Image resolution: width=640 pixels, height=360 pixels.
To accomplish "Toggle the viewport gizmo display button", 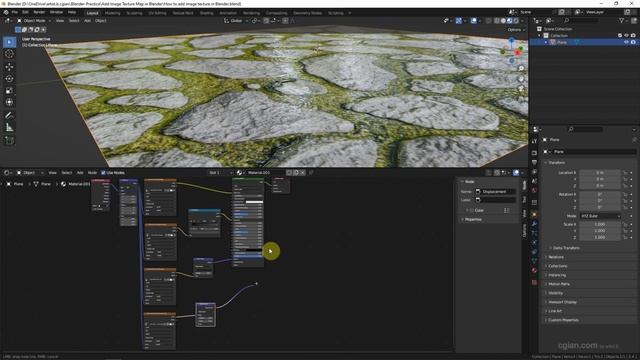I will tap(459, 20).
